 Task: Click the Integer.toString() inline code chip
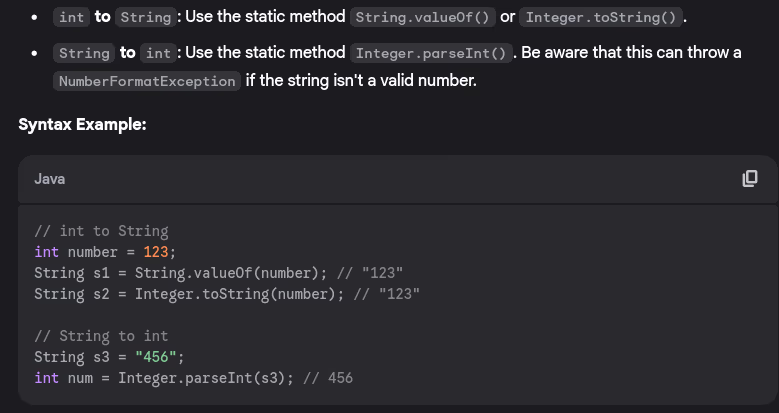click(601, 18)
